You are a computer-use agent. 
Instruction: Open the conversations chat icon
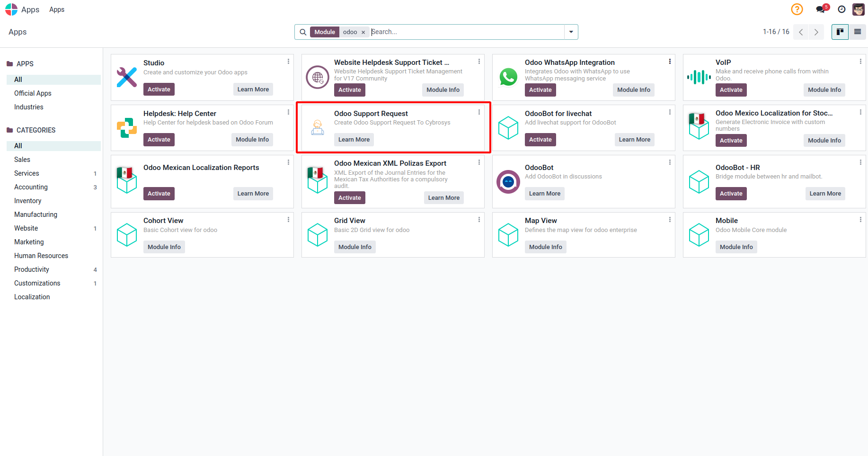[821, 9]
